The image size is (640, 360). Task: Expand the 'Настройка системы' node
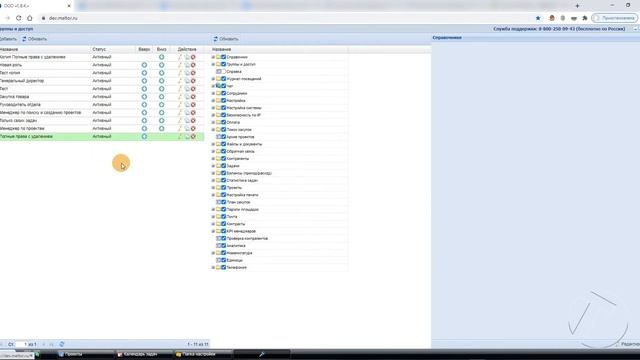pos(213,108)
